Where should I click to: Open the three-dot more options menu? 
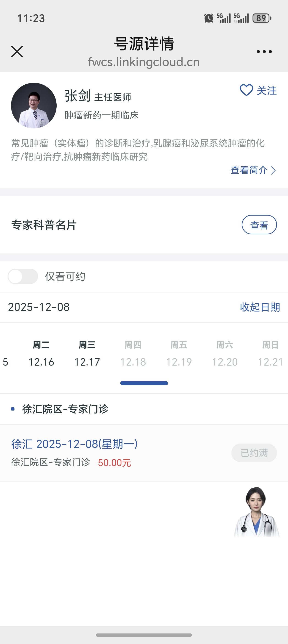[x=264, y=52]
